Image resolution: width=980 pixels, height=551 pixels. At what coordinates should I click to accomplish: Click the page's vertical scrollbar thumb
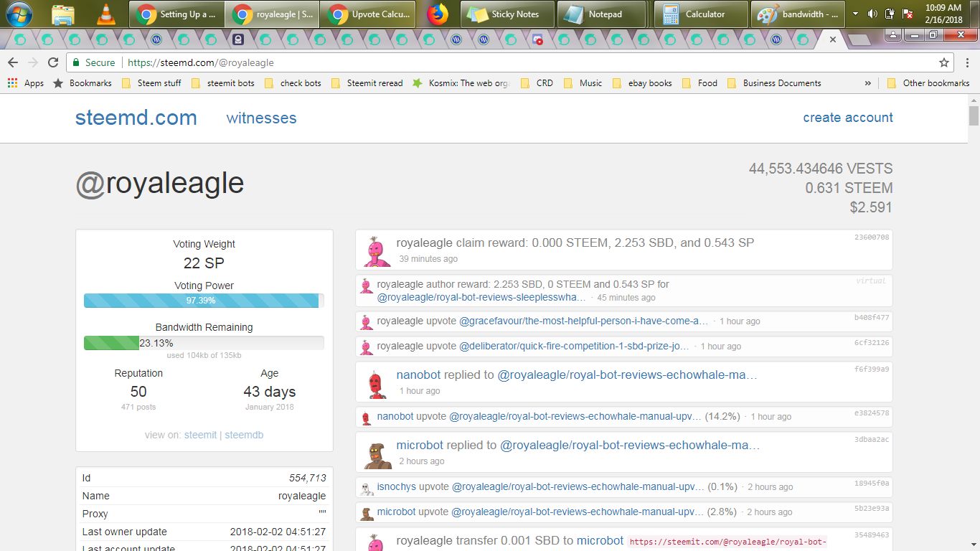tap(974, 116)
